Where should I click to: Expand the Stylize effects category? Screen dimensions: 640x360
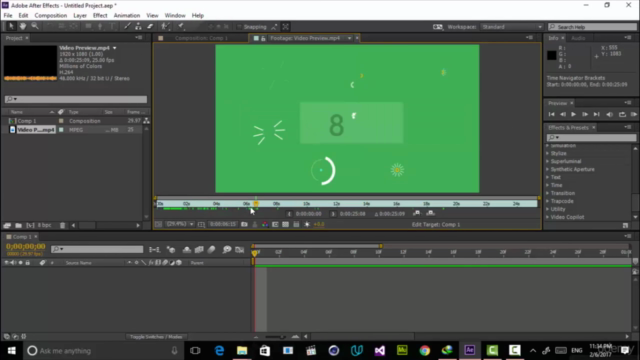(x=548, y=153)
